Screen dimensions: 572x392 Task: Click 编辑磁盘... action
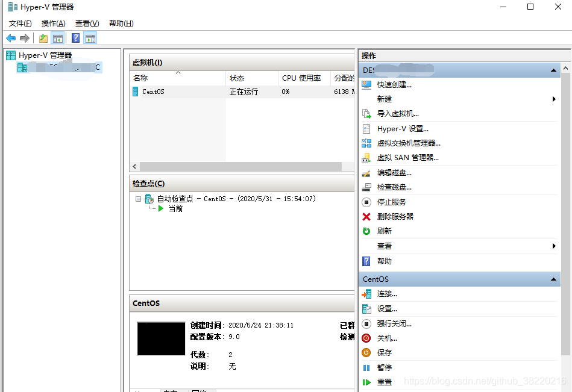pyautogui.click(x=394, y=173)
